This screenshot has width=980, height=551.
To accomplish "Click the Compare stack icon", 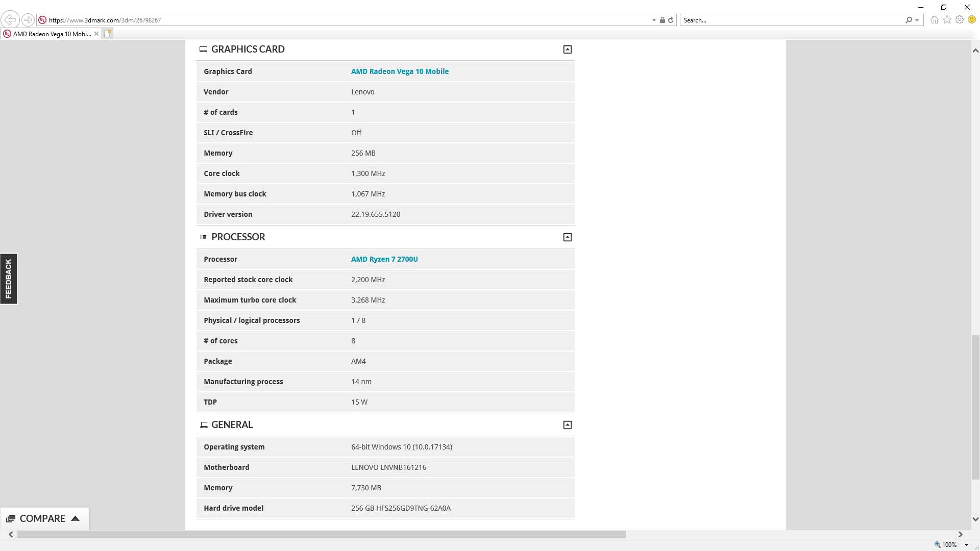I will pyautogui.click(x=11, y=518).
